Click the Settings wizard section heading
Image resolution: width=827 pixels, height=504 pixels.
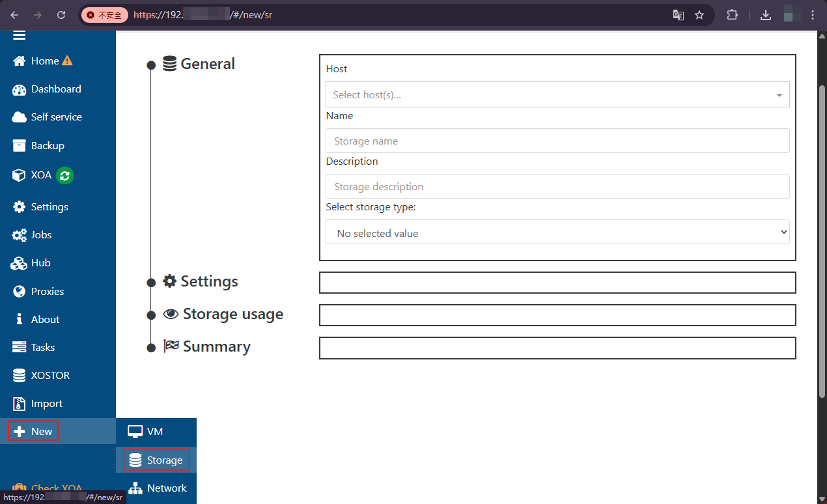(x=209, y=281)
